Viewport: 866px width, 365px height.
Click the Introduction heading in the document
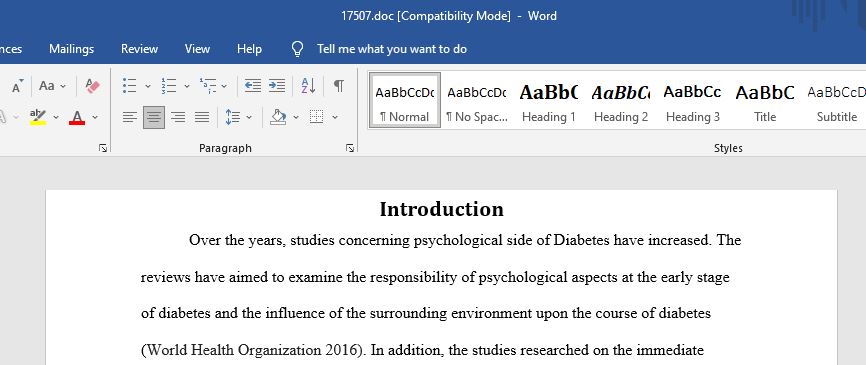442,210
